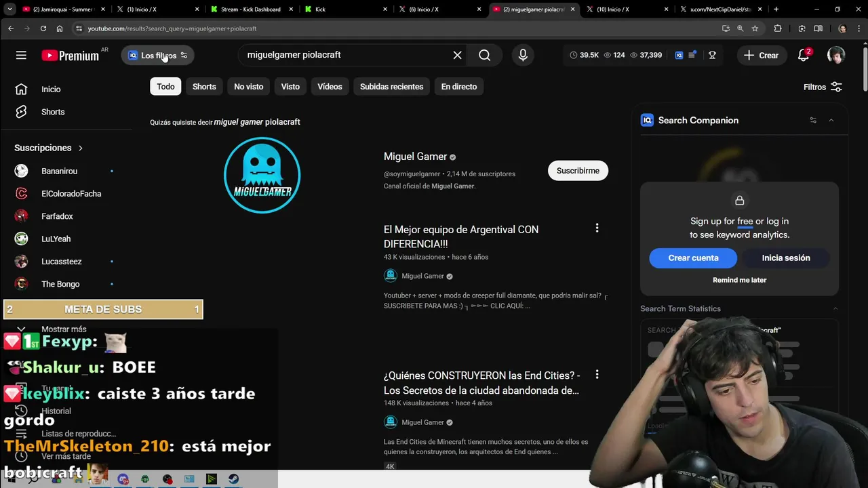Image resolution: width=868 pixels, height=488 pixels.
Task: Select the No visto filter chip
Action: 248,87
